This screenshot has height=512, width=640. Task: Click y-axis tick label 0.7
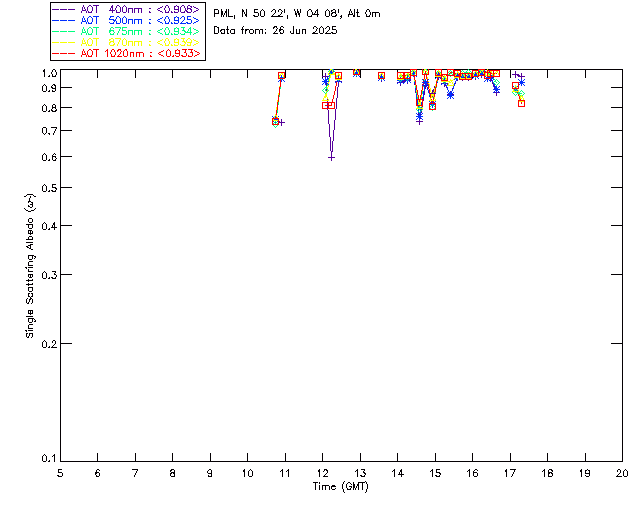coord(49,131)
